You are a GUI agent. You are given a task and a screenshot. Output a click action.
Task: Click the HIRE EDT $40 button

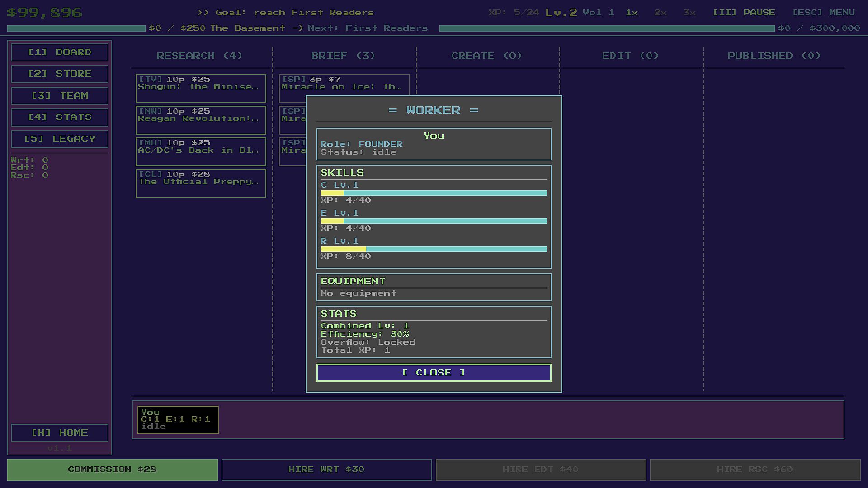pyautogui.click(x=541, y=470)
